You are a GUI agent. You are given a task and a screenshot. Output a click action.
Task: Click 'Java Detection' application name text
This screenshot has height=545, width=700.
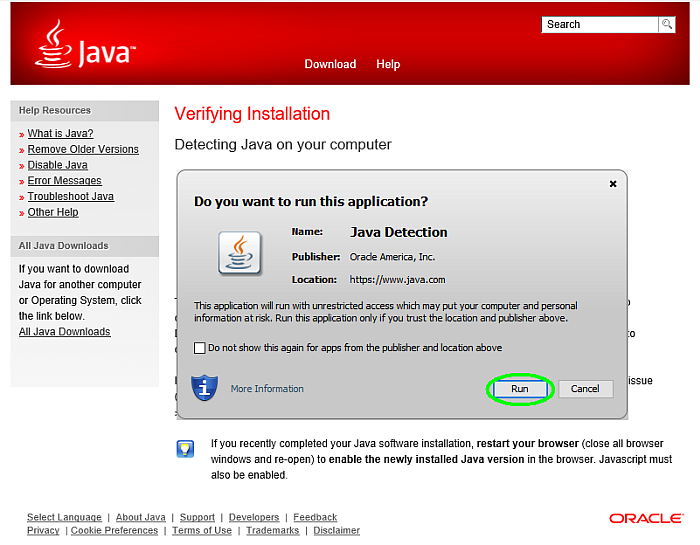[399, 232]
